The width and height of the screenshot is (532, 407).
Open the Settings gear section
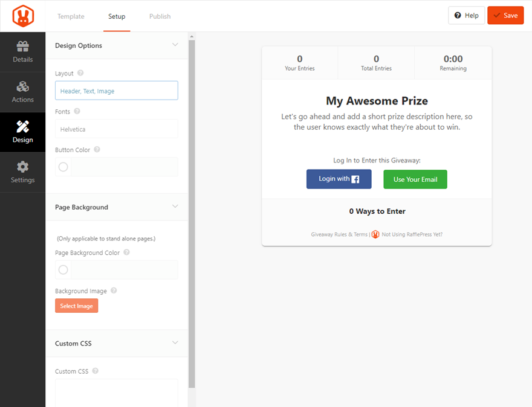[x=22, y=172]
